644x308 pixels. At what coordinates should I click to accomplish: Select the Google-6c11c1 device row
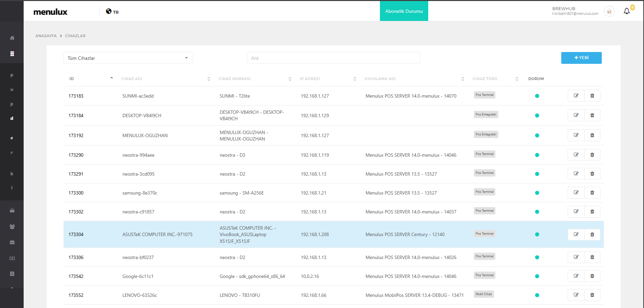138,276
